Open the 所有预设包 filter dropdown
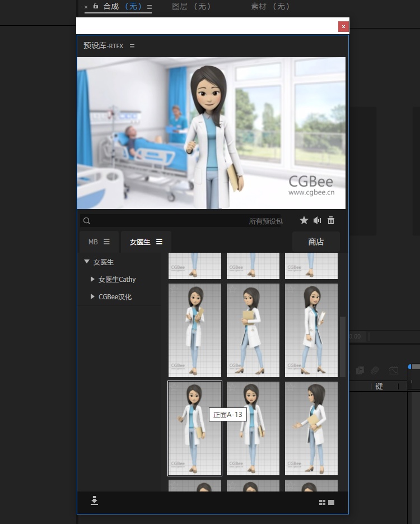This screenshot has height=524, width=420. point(266,221)
